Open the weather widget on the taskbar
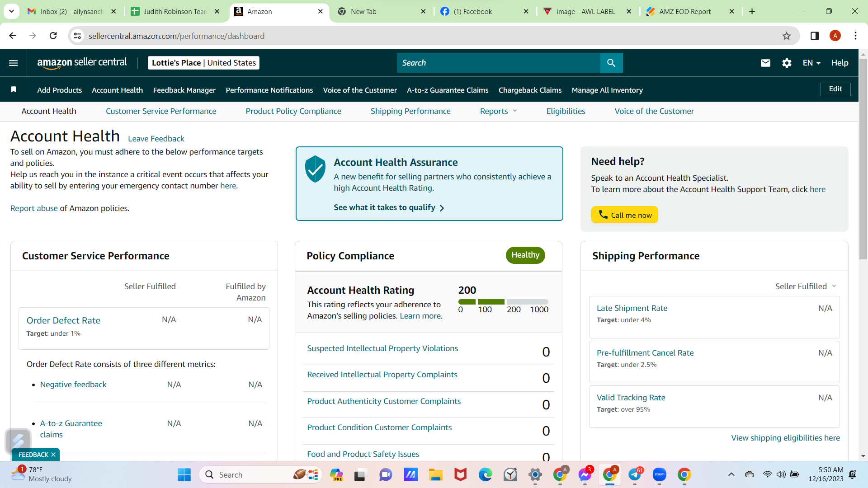 (x=42, y=474)
